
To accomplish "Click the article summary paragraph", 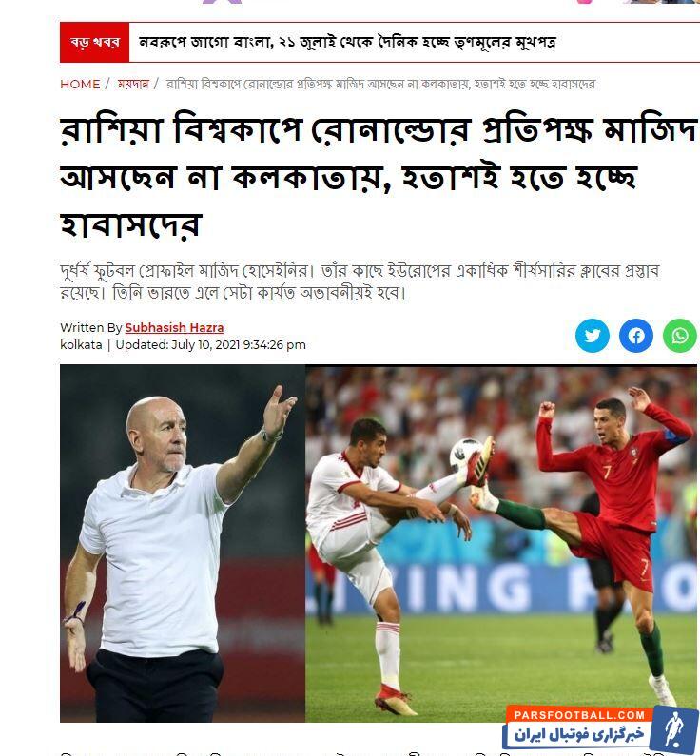I will click(360, 281).
